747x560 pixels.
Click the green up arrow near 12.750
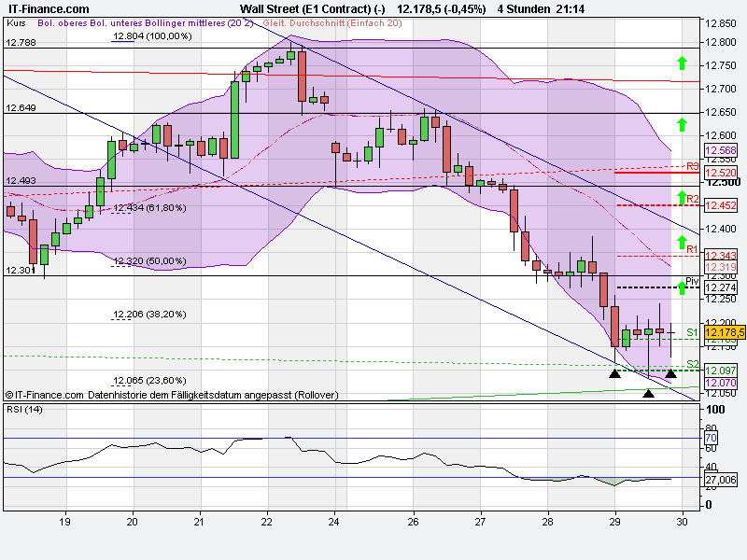click(681, 65)
